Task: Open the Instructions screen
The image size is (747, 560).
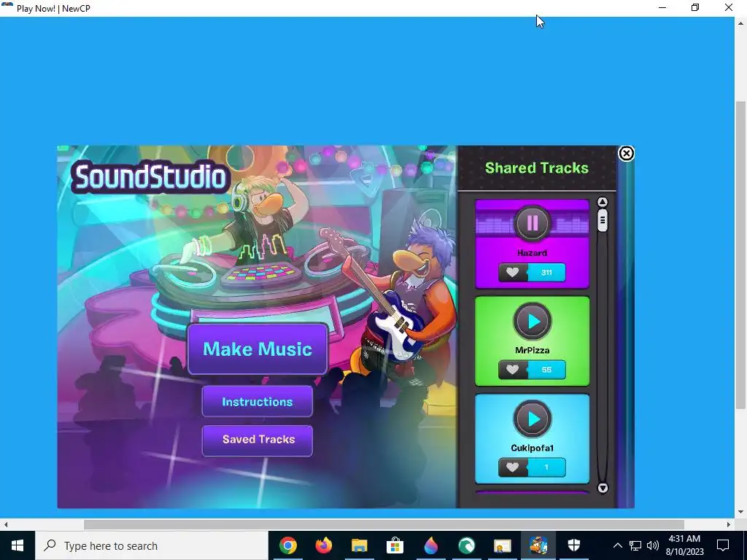Action: click(258, 402)
